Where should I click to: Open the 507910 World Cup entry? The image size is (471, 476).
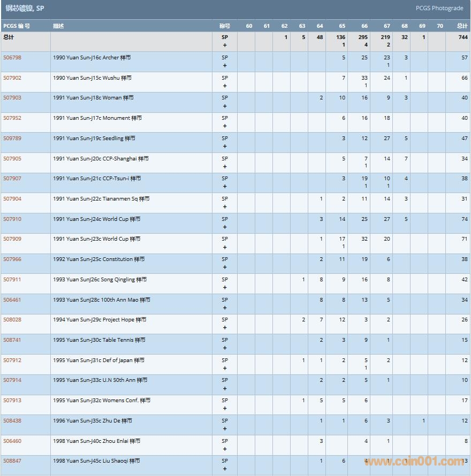click(12, 219)
